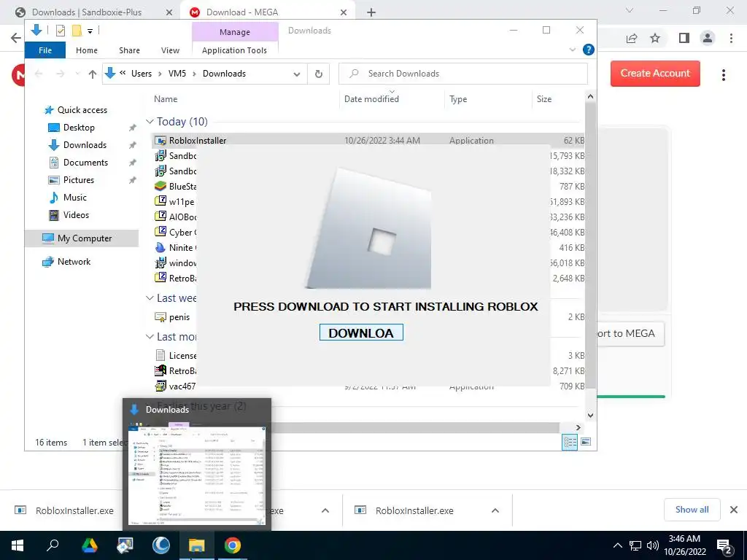
Task: Click the Back navigation arrow in Explorer
Action: tap(39, 74)
